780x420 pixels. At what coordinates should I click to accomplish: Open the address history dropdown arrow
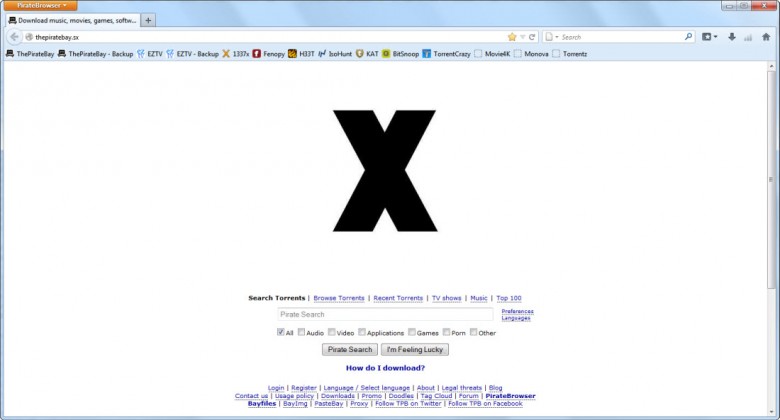tap(522, 37)
